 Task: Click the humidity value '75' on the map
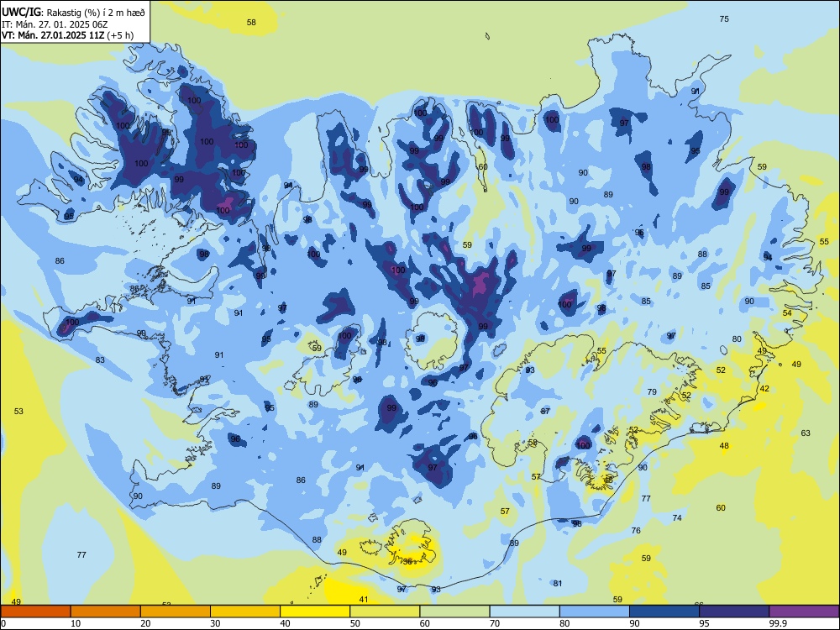click(x=724, y=18)
